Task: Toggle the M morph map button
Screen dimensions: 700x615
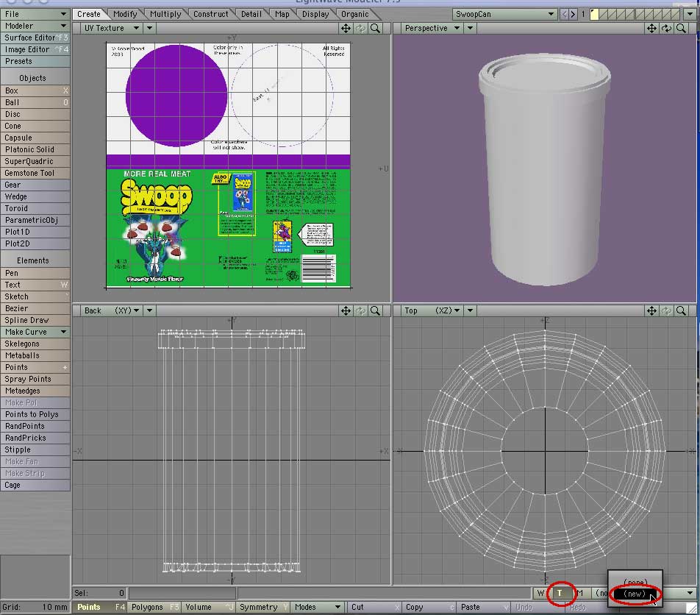Action: 579,593
